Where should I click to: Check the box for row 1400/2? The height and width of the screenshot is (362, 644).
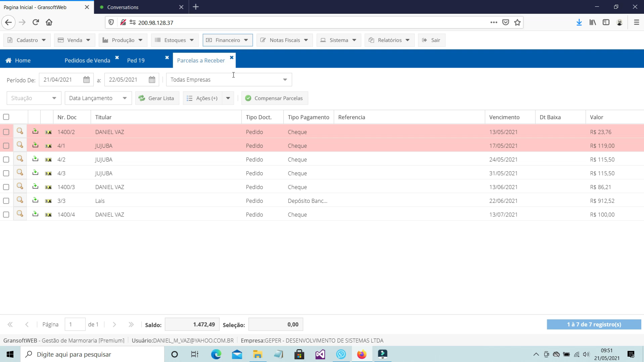pos(6,132)
